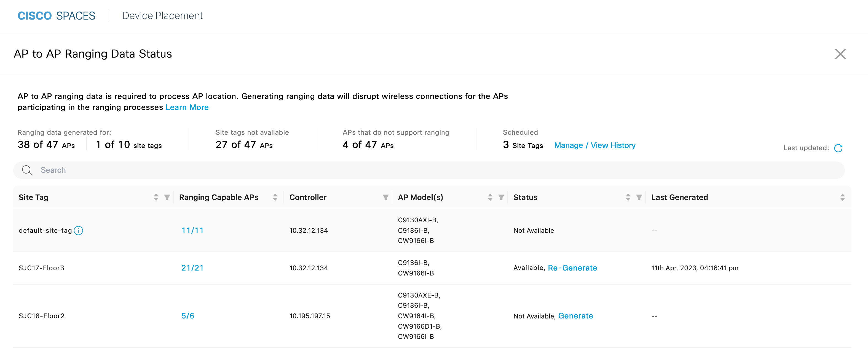Sort by the Status column arrows
The width and height of the screenshot is (868, 362).
(x=628, y=197)
